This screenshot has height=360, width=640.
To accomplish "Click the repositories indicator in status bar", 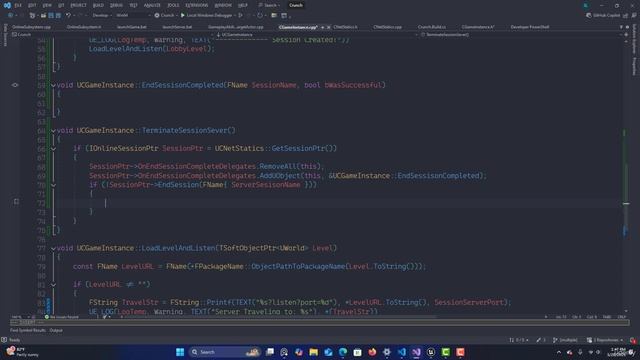I will pos(605,340).
